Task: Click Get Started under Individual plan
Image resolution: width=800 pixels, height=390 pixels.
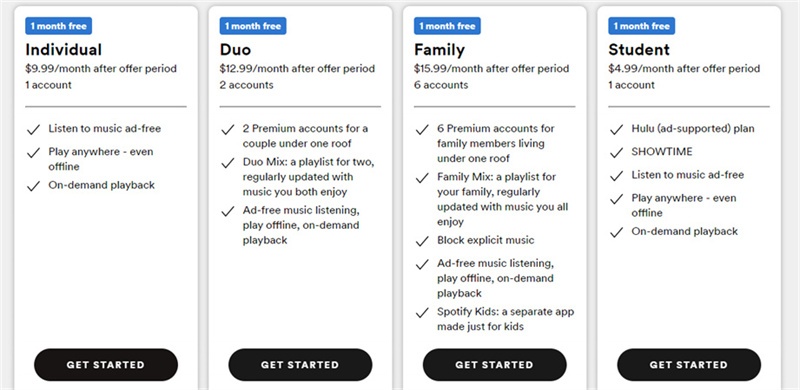Action: [106, 364]
